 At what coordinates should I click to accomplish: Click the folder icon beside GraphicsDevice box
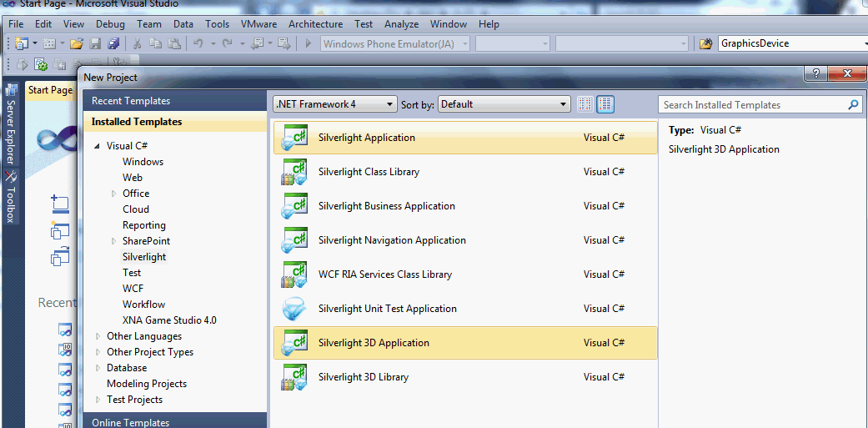705,43
